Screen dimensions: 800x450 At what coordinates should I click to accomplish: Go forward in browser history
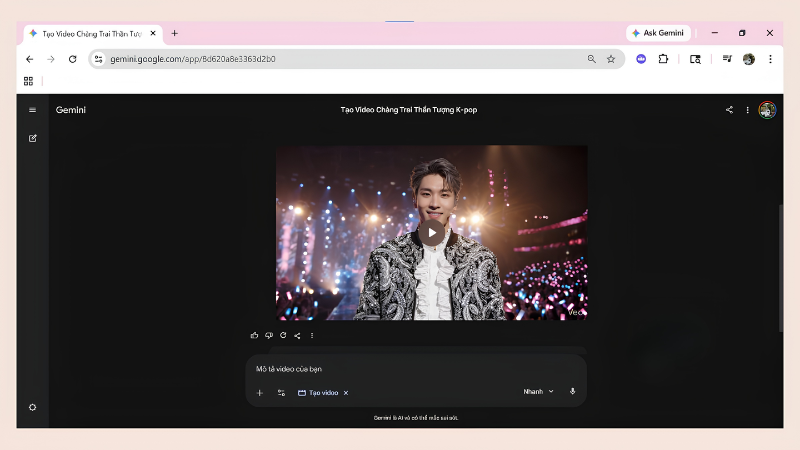click(51, 59)
